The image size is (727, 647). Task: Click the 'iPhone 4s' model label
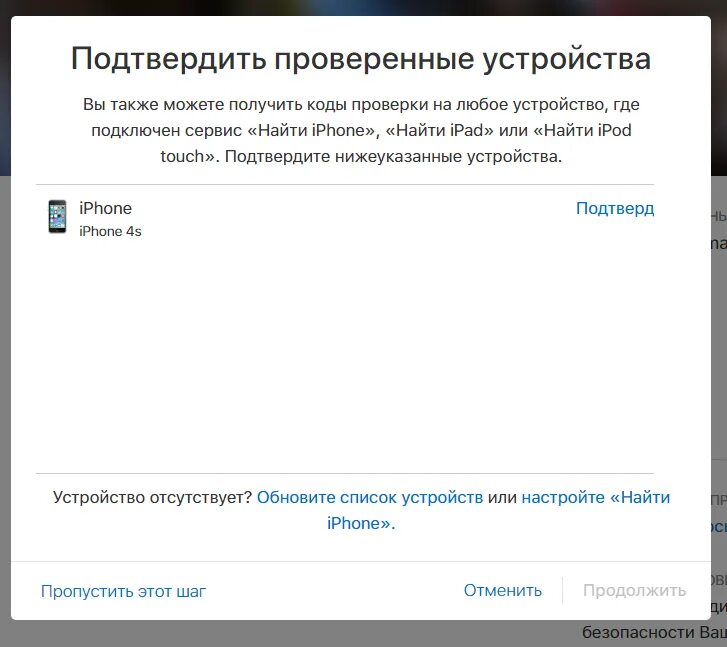click(110, 231)
